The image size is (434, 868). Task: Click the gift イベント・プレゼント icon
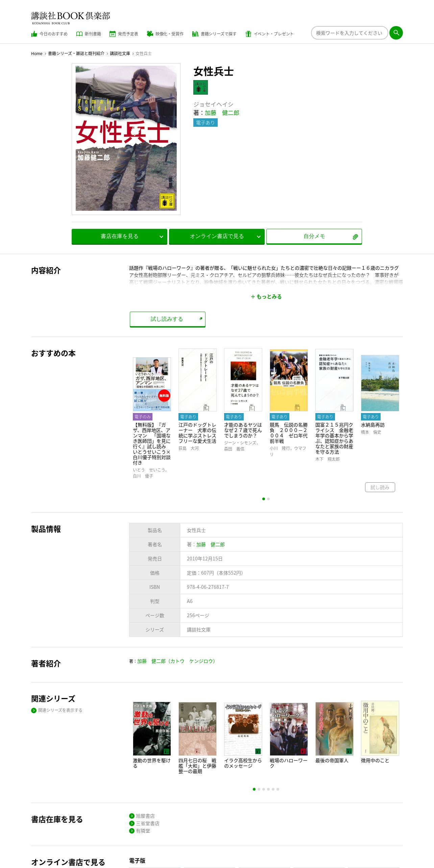(248, 34)
